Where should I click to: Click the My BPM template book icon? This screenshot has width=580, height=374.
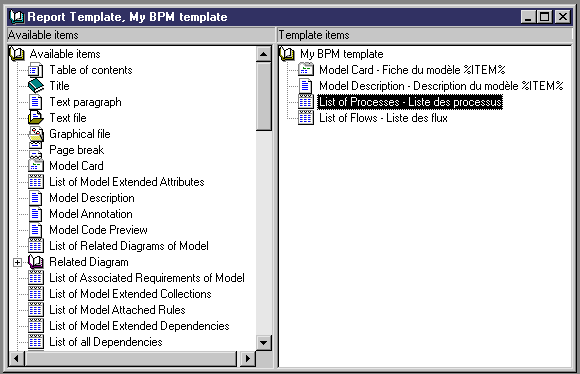coord(287,54)
